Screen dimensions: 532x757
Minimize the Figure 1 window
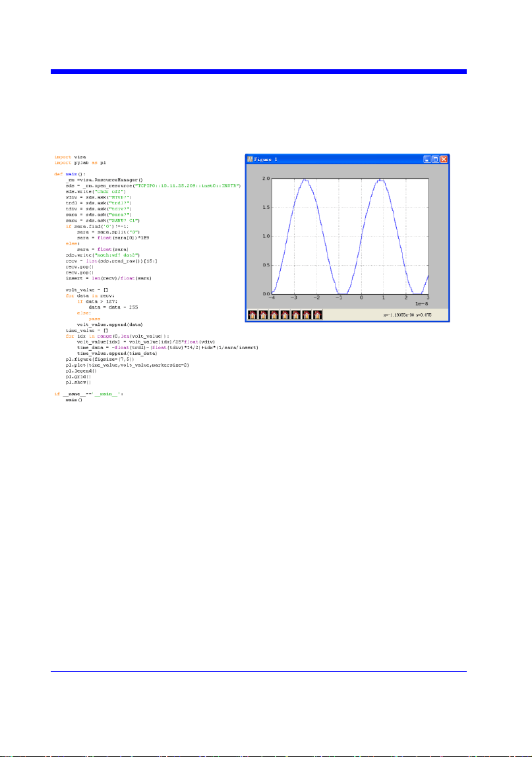[427, 159]
